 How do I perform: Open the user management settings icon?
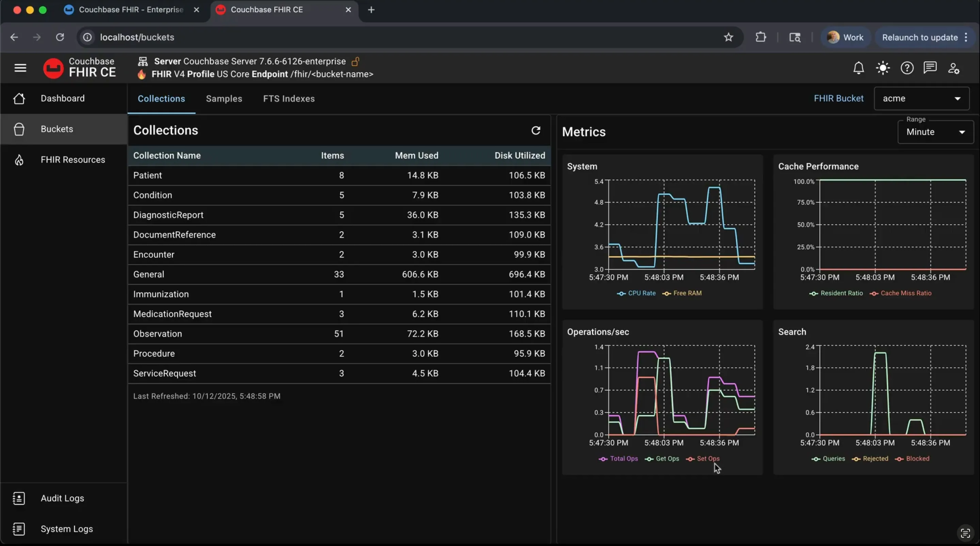tap(954, 68)
